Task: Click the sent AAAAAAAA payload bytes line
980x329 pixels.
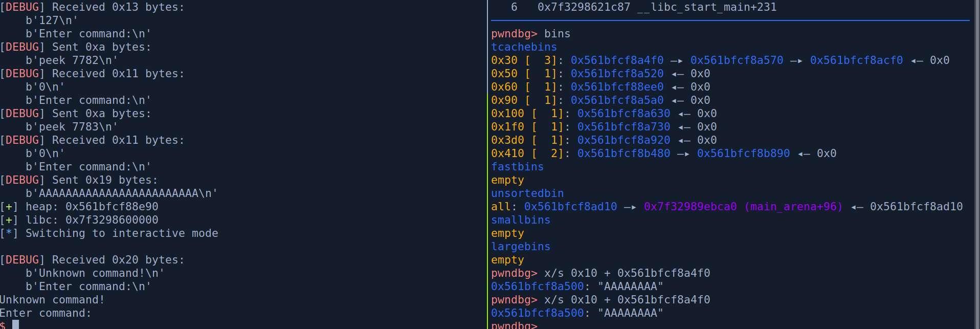Action: click(122, 193)
